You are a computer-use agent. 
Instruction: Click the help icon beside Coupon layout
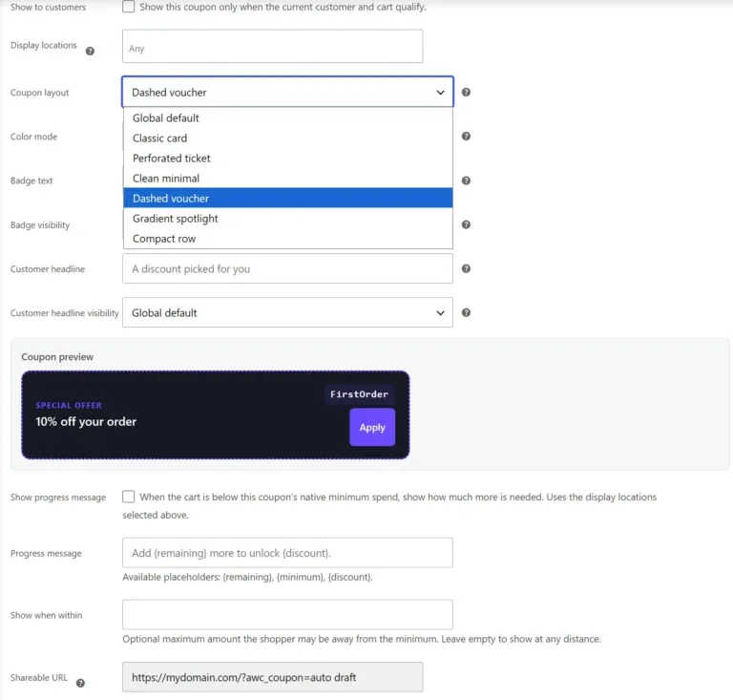(x=466, y=92)
